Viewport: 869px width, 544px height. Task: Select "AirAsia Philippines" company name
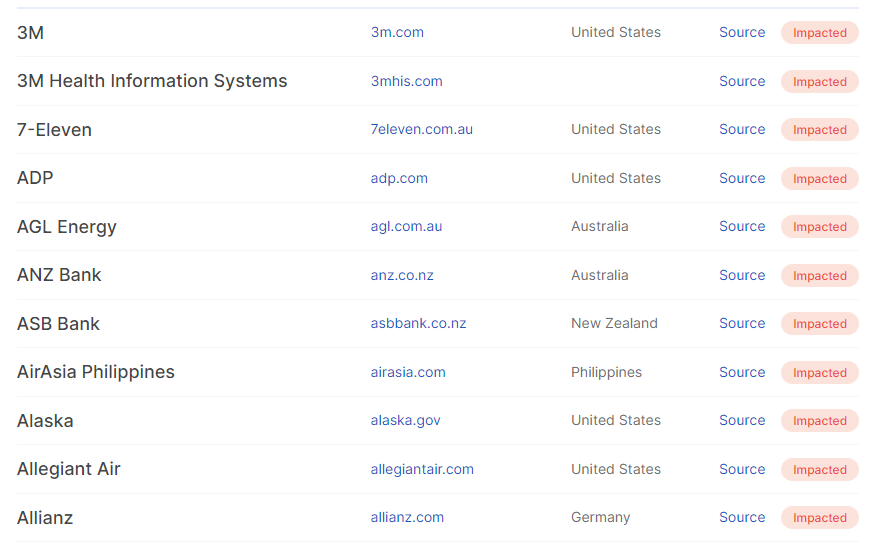(96, 372)
